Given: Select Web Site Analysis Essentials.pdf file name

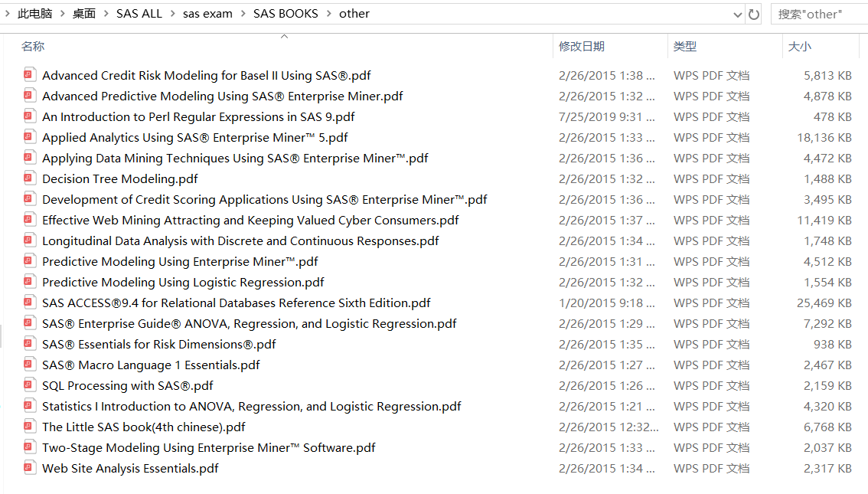Looking at the screenshot, I should pyautogui.click(x=130, y=469).
